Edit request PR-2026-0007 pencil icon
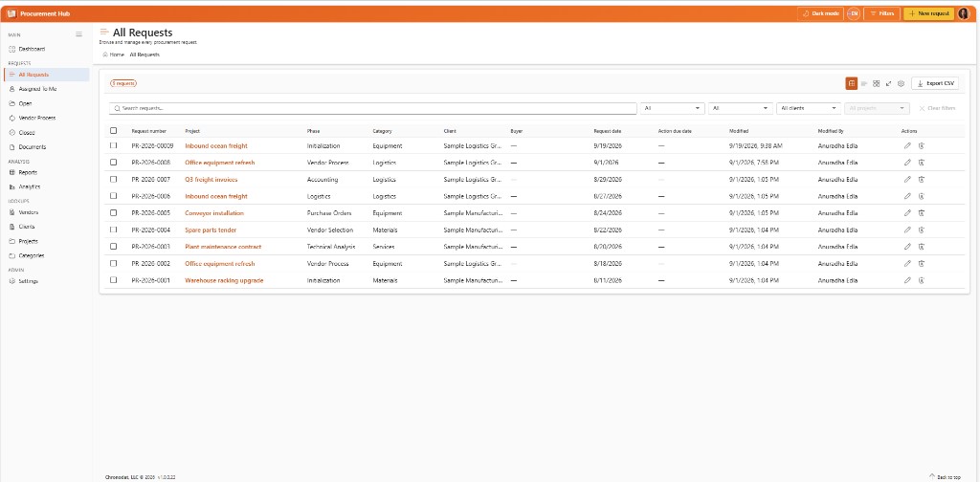This screenshot has height=482, width=980. point(907,179)
